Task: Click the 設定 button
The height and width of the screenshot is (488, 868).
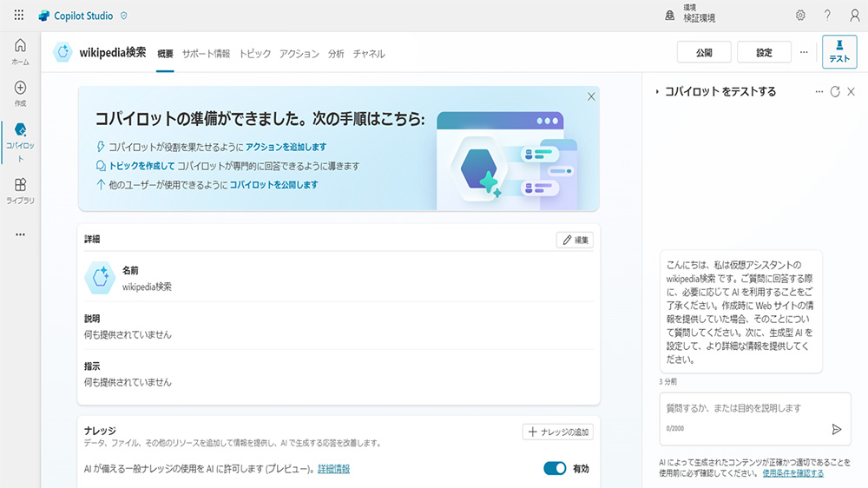Action: click(x=764, y=52)
